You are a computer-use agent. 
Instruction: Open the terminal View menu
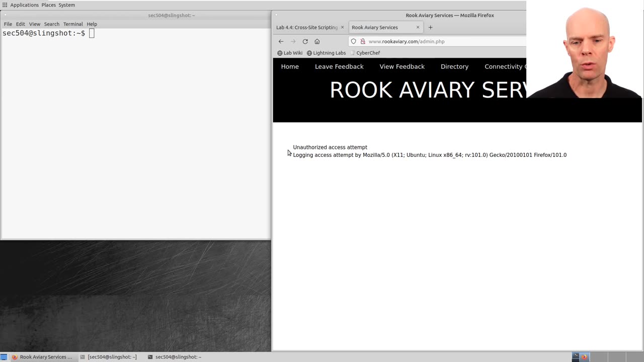click(35, 24)
